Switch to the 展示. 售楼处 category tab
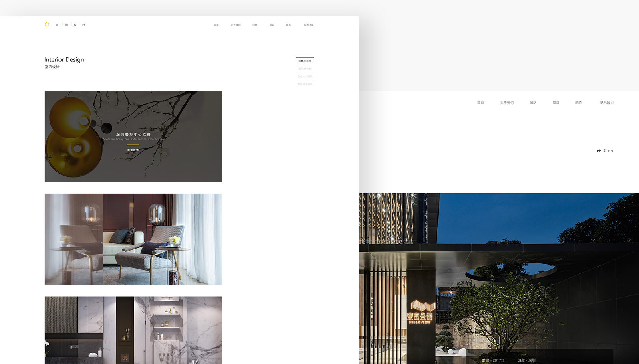The image size is (639, 364). [x=305, y=69]
